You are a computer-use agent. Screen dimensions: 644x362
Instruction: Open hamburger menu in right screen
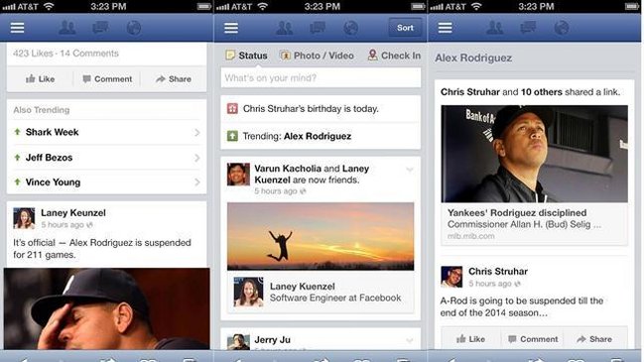point(446,28)
